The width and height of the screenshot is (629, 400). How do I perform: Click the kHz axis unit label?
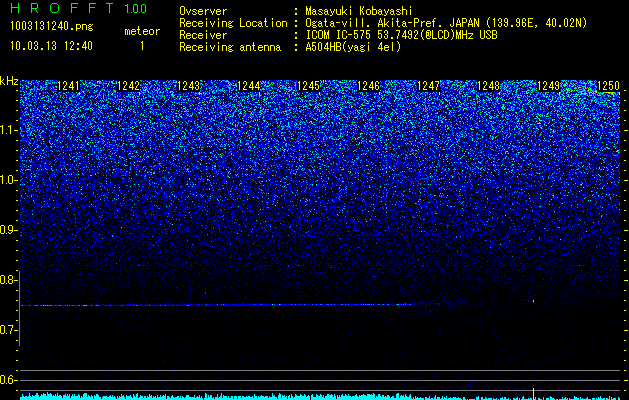click(9, 81)
